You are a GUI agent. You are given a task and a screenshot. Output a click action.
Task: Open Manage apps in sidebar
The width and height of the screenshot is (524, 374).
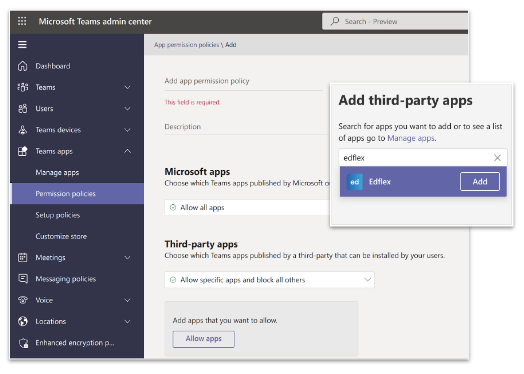(57, 172)
